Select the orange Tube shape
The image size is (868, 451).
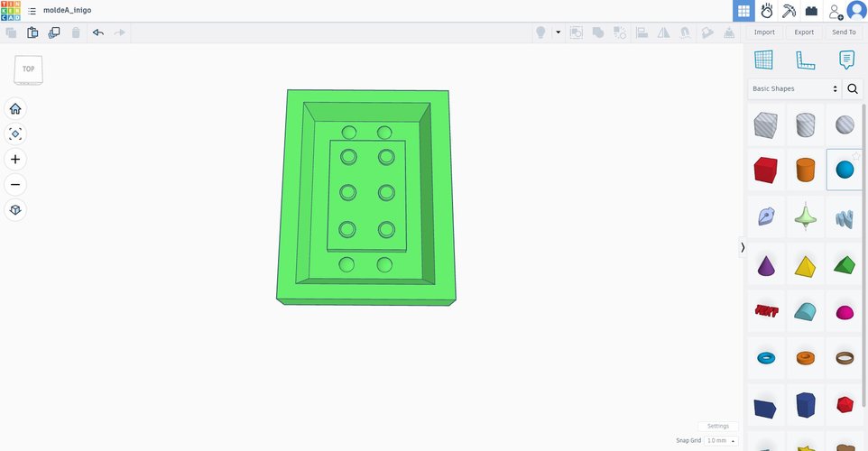point(806,358)
